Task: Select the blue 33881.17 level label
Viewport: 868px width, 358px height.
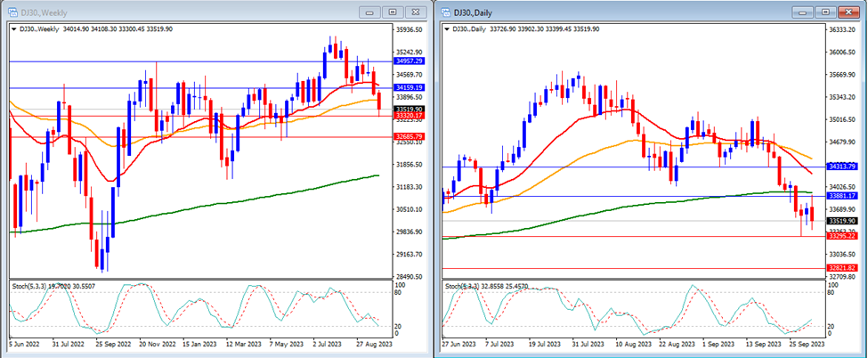Action: pyautogui.click(x=841, y=196)
